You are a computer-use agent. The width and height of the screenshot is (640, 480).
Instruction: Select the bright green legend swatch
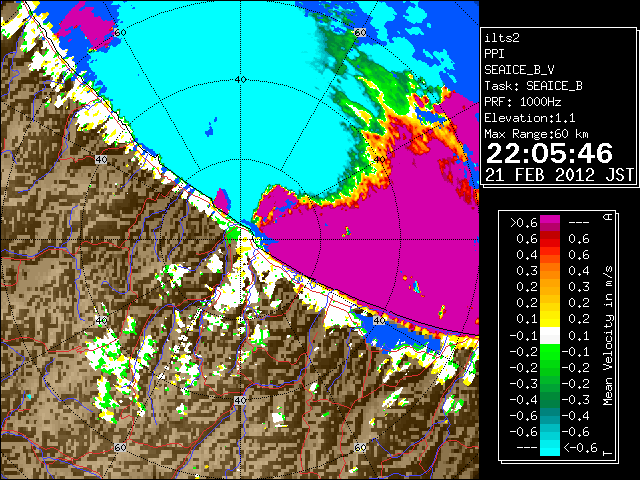coord(550,351)
